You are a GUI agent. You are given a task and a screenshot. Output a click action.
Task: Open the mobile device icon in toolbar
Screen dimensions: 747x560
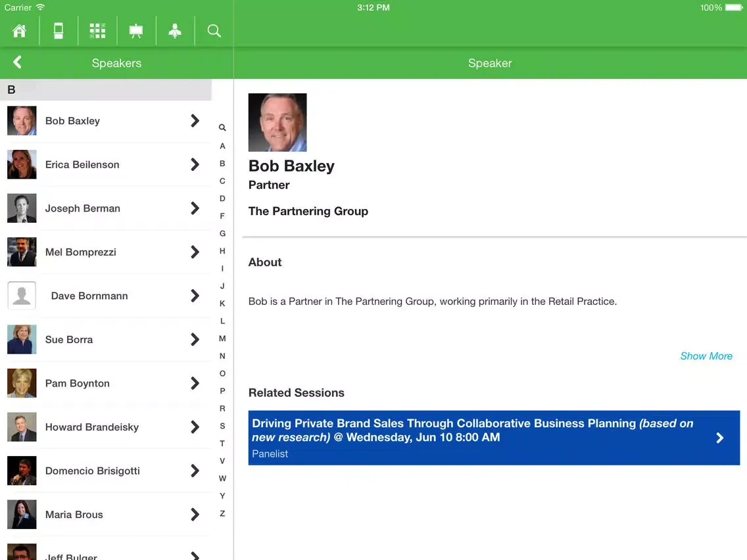click(x=58, y=31)
